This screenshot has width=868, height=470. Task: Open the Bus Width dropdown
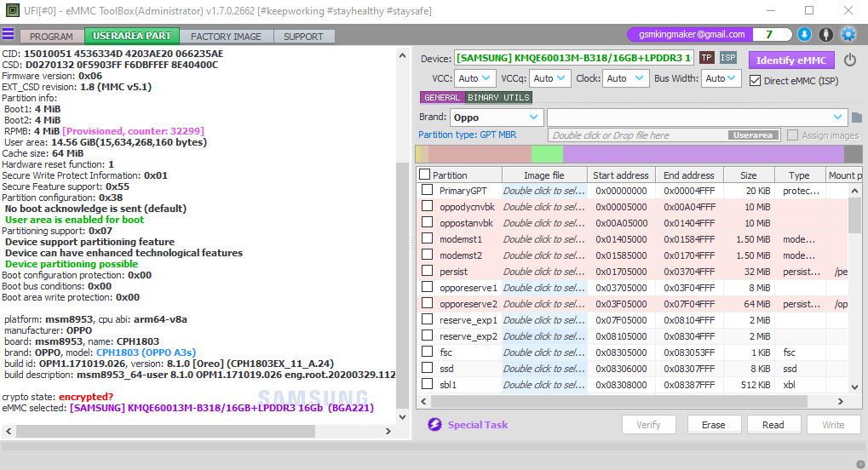tap(721, 78)
